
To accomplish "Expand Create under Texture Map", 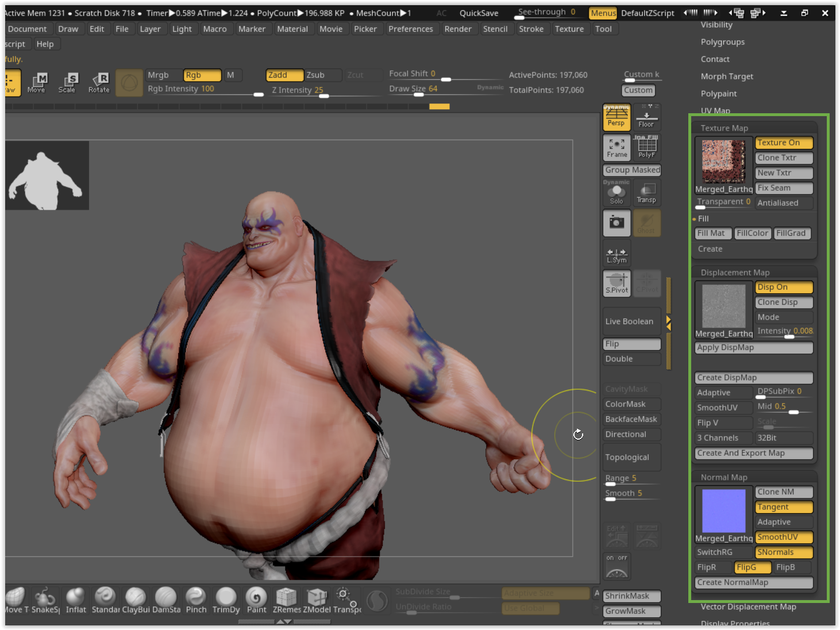I will (x=710, y=249).
